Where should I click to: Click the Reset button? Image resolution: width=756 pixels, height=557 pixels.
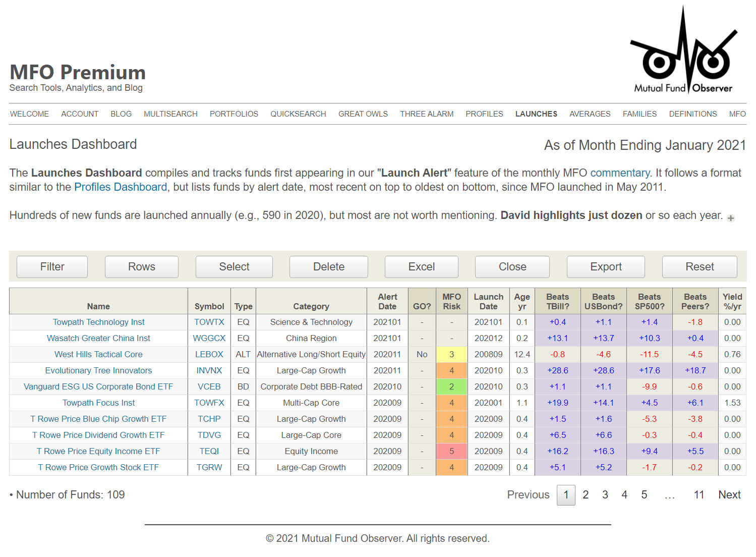point(700,267)
